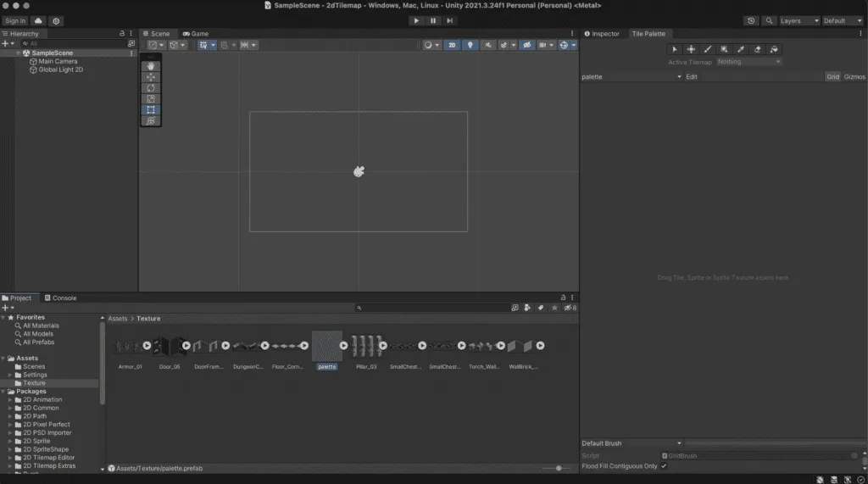Select the Pillar_03 texture thumbnail
The image size is (868, 484).
tap(366, 346)
